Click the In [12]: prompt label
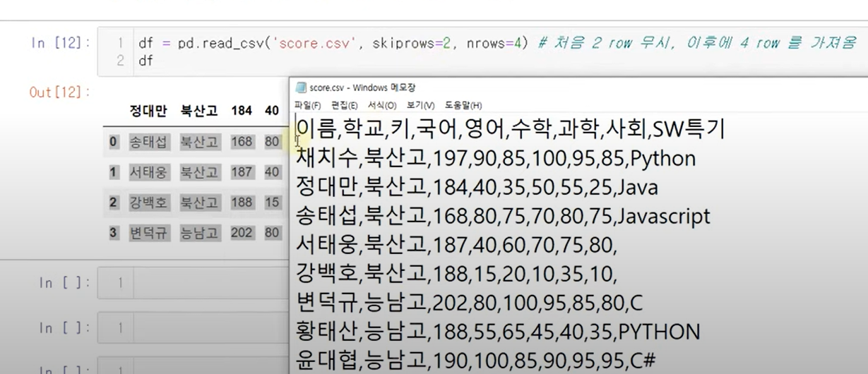Image resolution: width=868 pixels, height=374 pixels. [60, 43]
